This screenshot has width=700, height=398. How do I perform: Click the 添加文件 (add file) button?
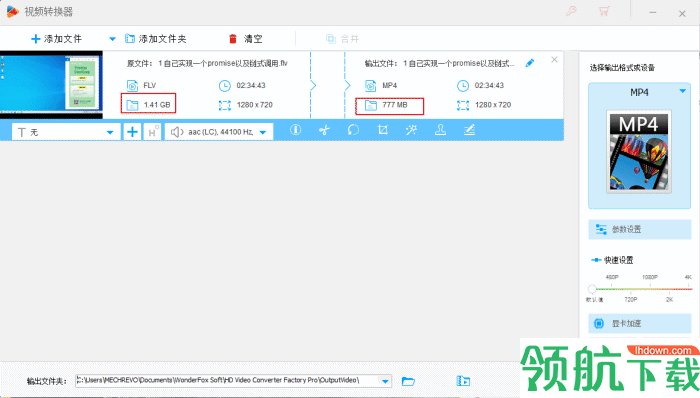click(56, 39)
